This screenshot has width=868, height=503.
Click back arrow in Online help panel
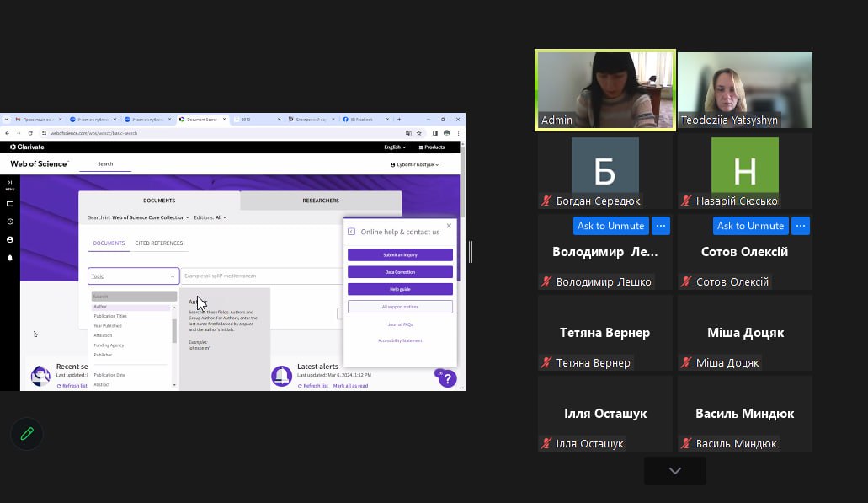point(352,232)
